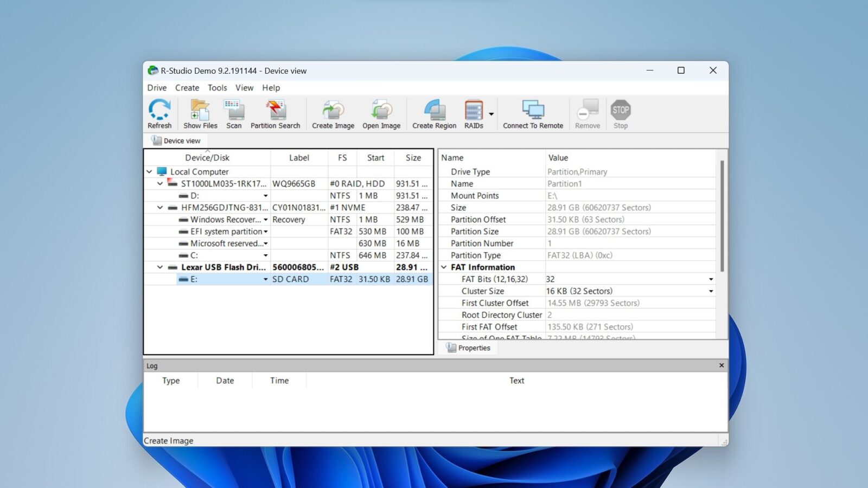
Task: Collapse the Lexar USB Flash Drive entry
Action: (x=159, y=267)
